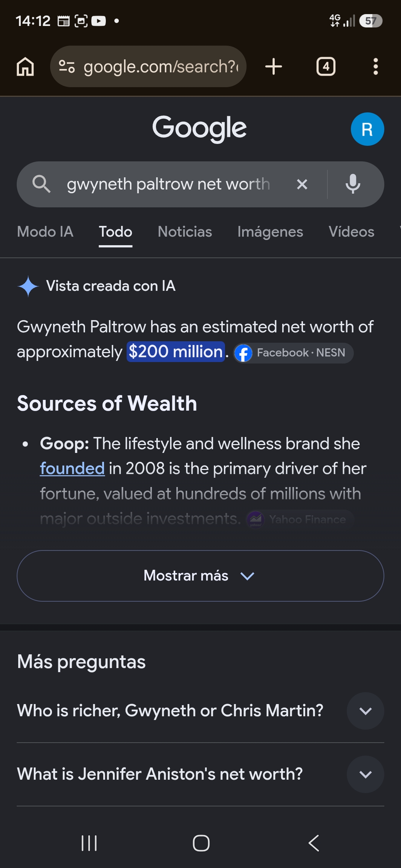This screenshot has width=401, height=868.
Task: Expand Who is richer Gwyneth or Chris Martin
Action: (x=200, y=711)
